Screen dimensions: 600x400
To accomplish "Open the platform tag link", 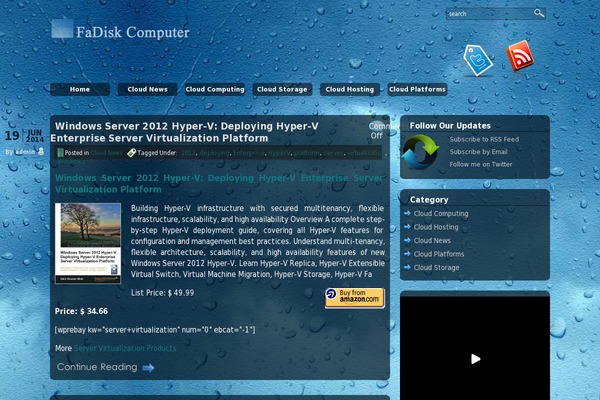I will click(x=307, y=153).
